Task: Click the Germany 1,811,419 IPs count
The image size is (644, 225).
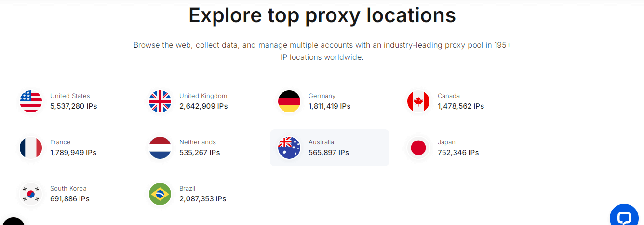Action: pos(329,106)
